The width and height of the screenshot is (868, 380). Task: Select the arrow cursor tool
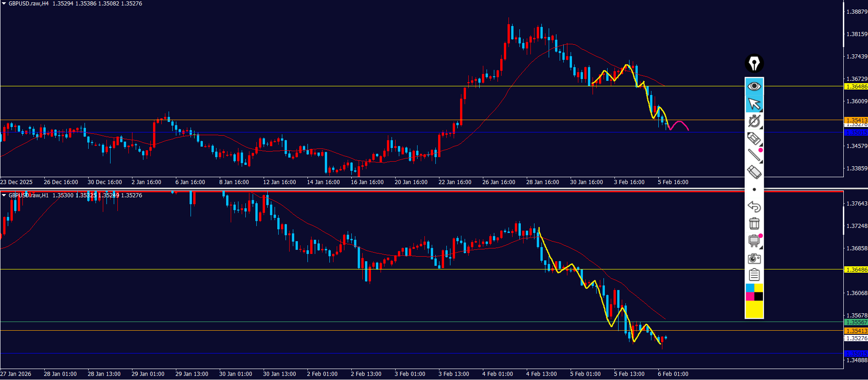pos(754,104)
